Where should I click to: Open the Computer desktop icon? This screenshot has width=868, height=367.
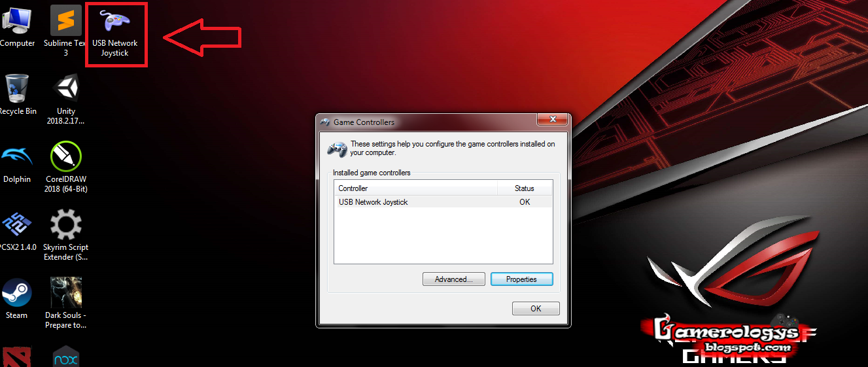point(16,26)
